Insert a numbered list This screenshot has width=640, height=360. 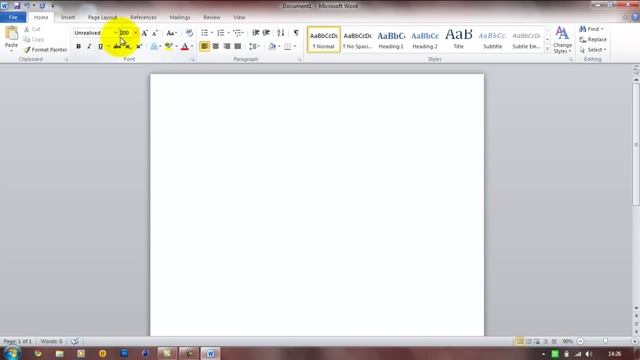(x=220, y=33)
